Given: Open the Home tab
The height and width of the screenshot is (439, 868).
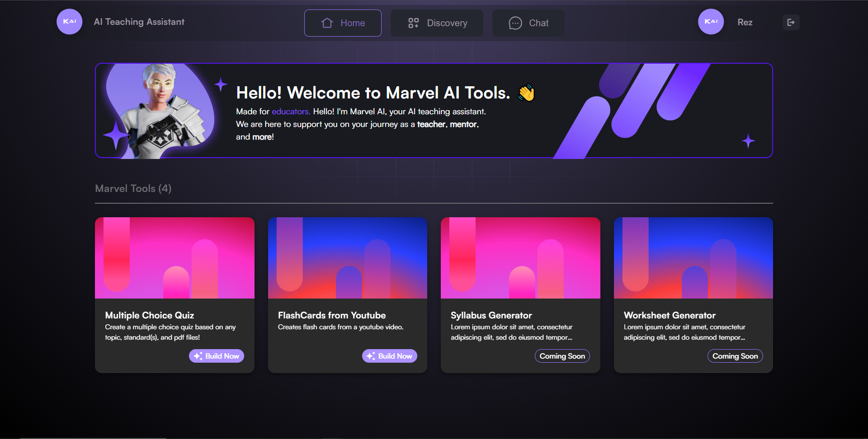Looking at the screenshot, I should (x=343, y=23).
